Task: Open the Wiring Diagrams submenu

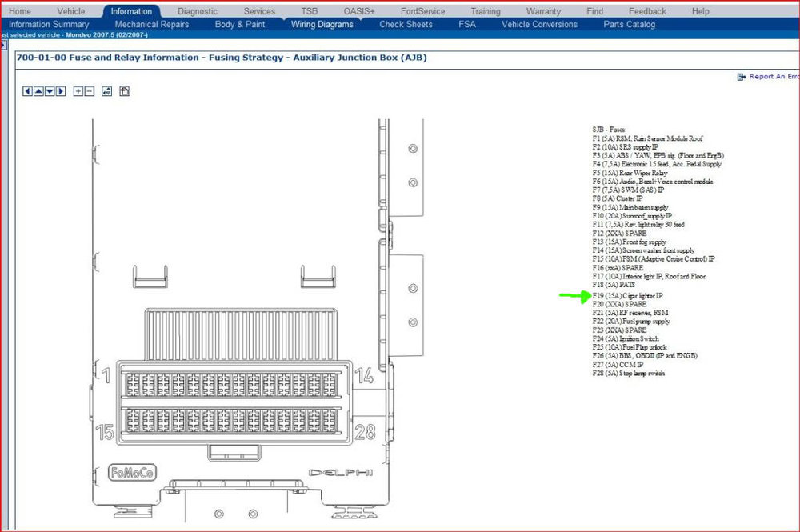Action: 322,25
